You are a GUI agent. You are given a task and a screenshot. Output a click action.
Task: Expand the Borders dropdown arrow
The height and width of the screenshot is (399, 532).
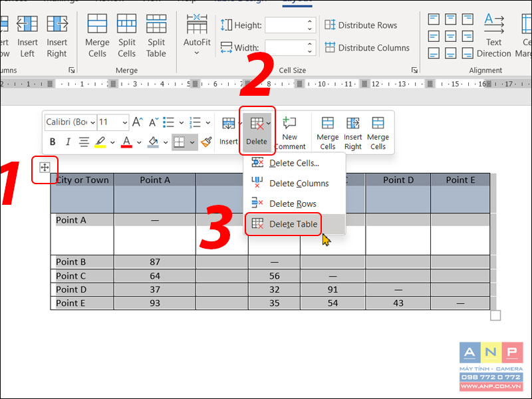tap(192, 142)
